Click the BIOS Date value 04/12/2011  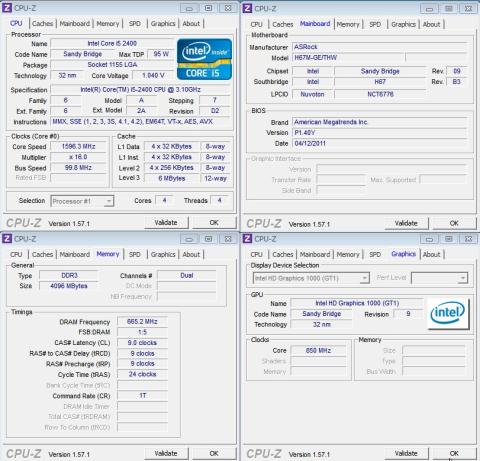pos(380,143)
